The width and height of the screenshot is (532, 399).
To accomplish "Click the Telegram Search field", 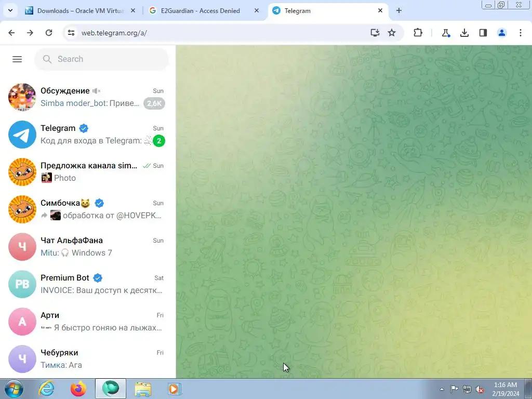I will (x=101, y=59).
